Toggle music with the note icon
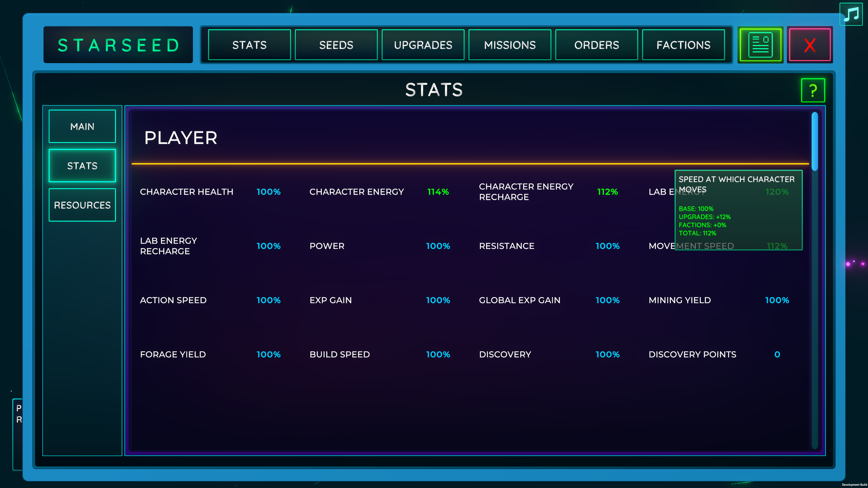Screen dimensions: 868x488 point(851,14)
